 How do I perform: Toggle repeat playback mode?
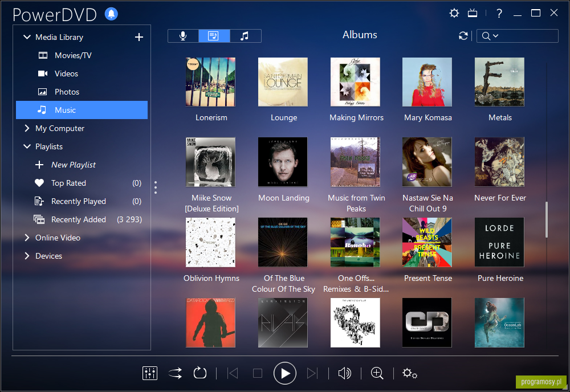pos(200,373)
